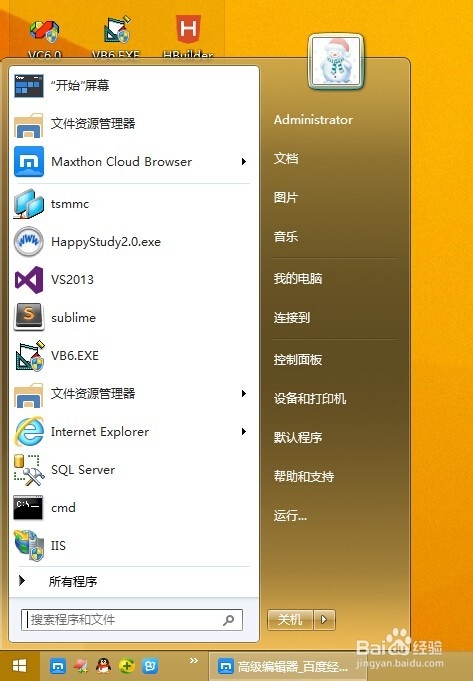Open the Administrator user folder link

(x=313, y=120)
